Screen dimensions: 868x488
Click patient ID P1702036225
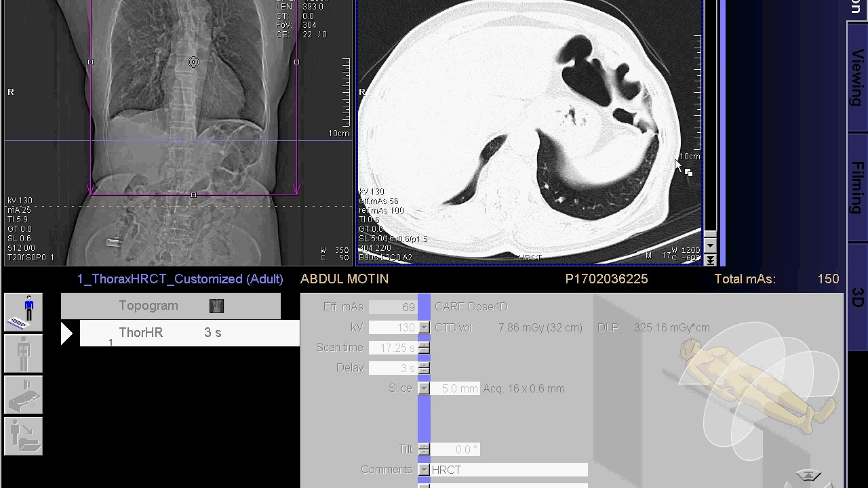606,279
